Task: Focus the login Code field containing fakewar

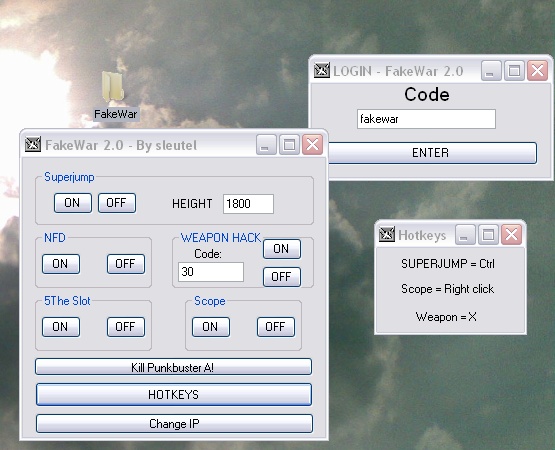Action: 426,119
